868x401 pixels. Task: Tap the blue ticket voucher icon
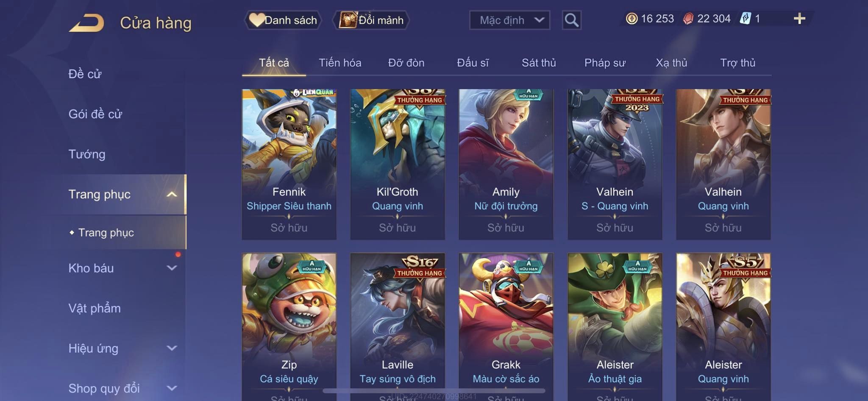(x=745, y=19)
